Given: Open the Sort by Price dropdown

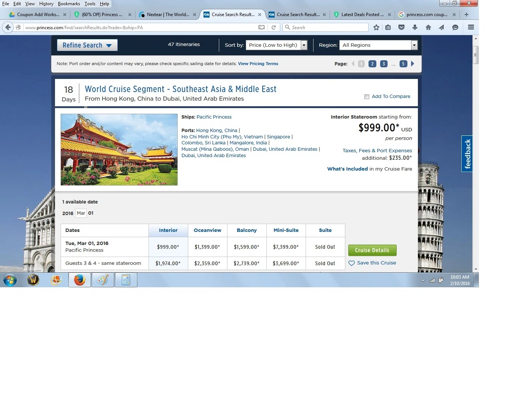Looking at the screenshot, I should pyautogui.click(x=276, y=45).
